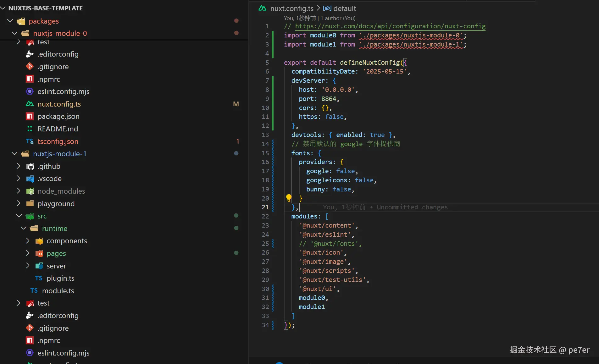Click the commented '@nuxt/fonts' line
599x364 pixels.
[330, 244]
